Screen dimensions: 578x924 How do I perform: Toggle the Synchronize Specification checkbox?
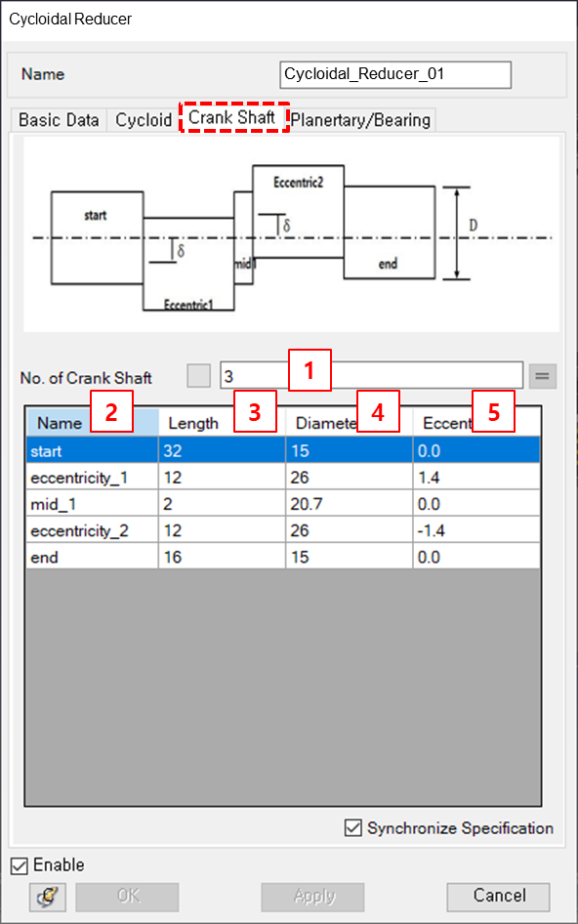tap(352, 827)
